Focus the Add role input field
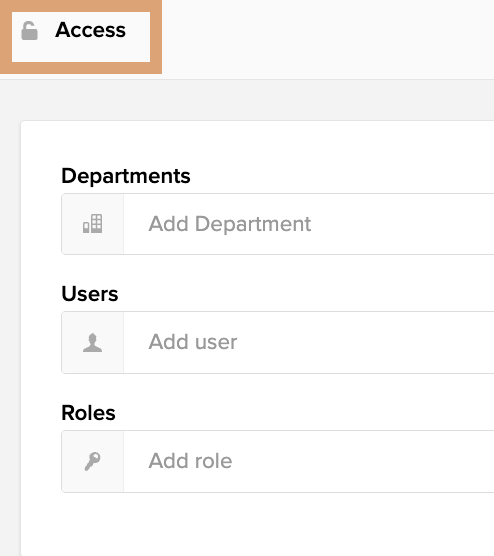The height and width of the screenshot is (556, 494). point(309,461)
